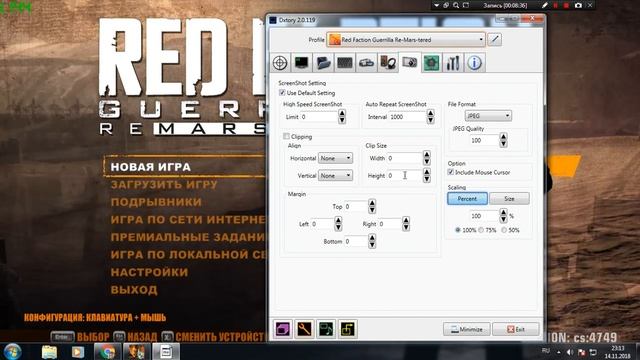Open the File Format JPEG dropdown
The width and height of the screenshot is (640, 360).
click(x=488, y=116)
